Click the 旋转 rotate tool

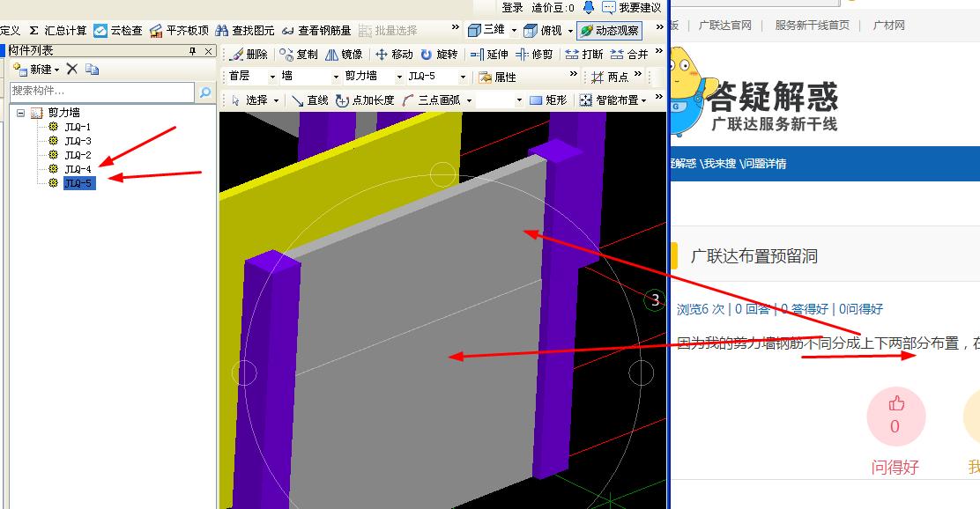439,55
